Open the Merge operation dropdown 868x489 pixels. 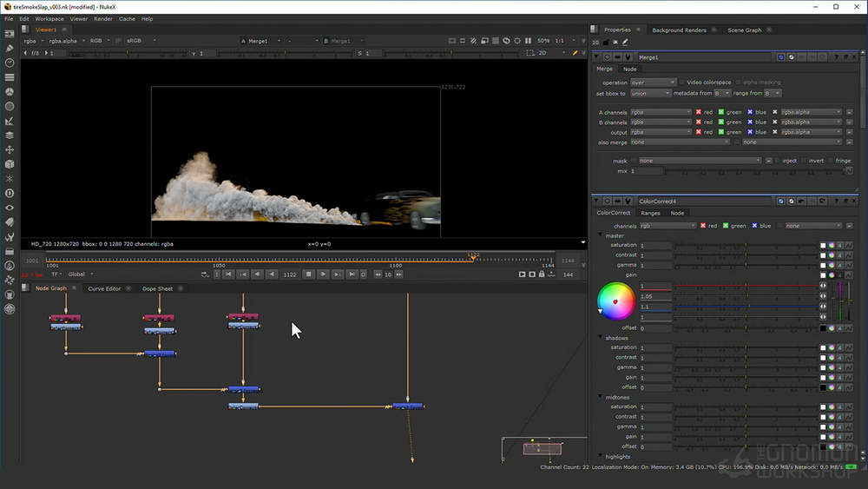tap(654, 82)
